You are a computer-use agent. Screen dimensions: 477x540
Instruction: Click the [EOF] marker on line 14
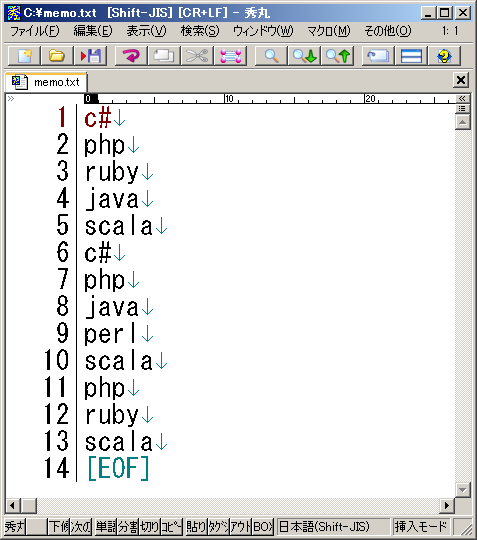coord(118,468)
